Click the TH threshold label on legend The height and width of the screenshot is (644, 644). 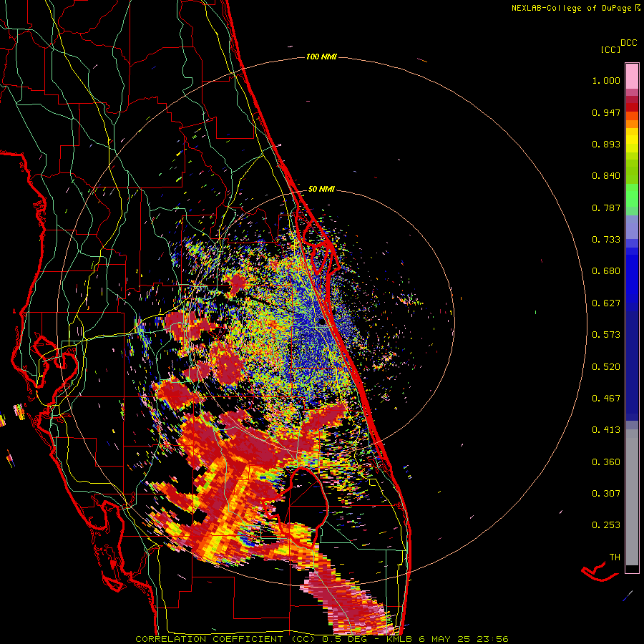click(615, 557)
